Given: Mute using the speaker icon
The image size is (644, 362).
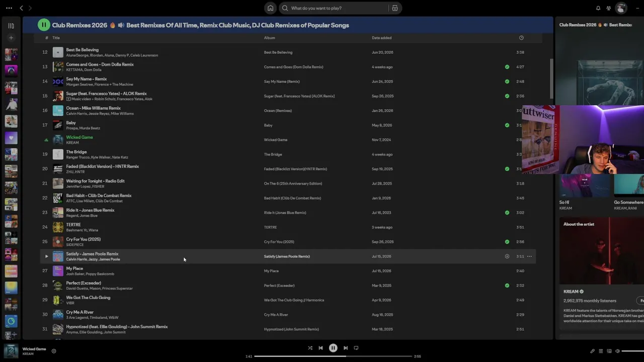Looking at the screenshot, I should 617,351.
